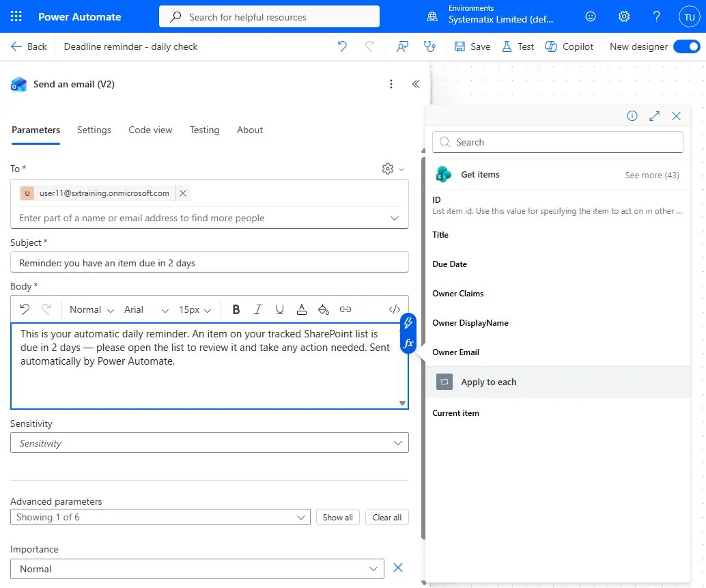Open Advanced parameters Showing 1 of 6 dropdown
Viewport: 706px width, 588px height.
pyautogui.click(x=160, y=517)
